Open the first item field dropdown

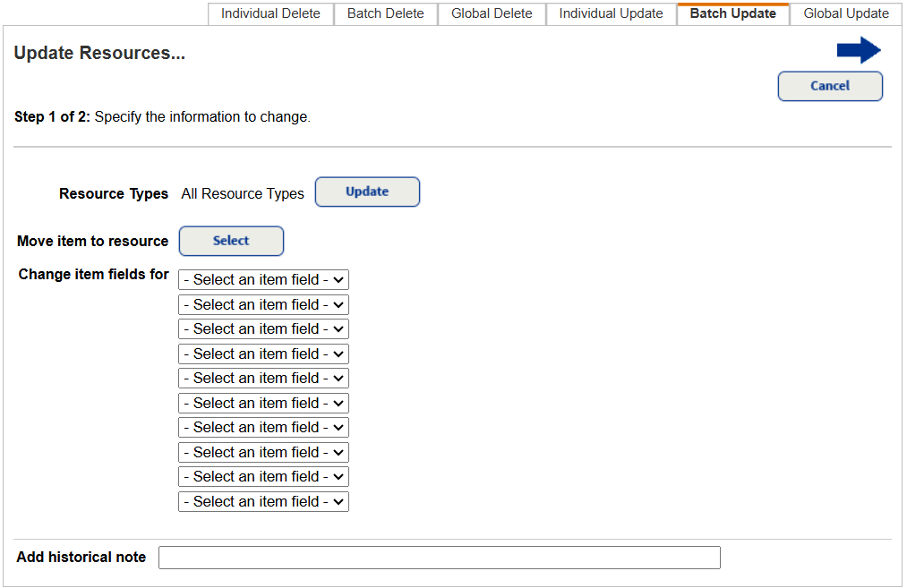[263, 279]
